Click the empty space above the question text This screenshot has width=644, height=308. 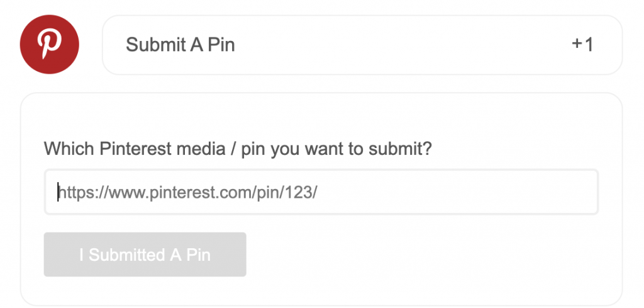tap(321, 117)
